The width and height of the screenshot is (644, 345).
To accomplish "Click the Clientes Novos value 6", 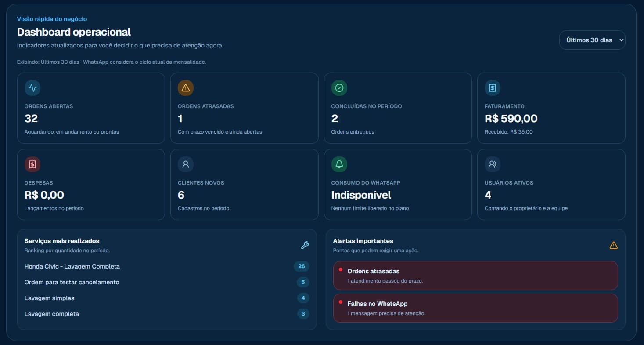I will (181, 195).
